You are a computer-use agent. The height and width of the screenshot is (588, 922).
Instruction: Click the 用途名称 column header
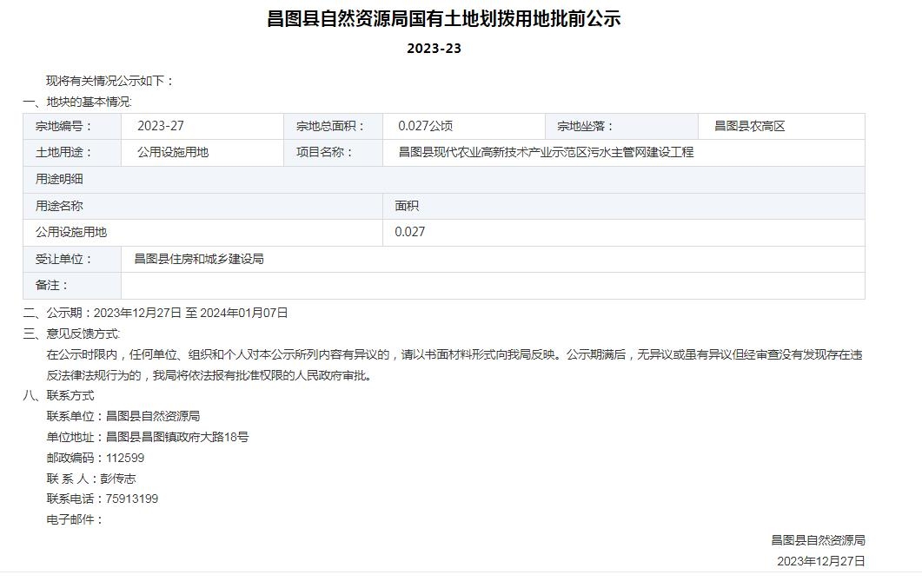pos(202,206)
